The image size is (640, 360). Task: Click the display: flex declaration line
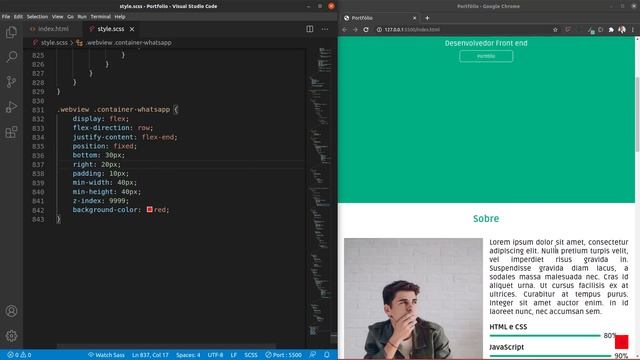tap(101, 119)
